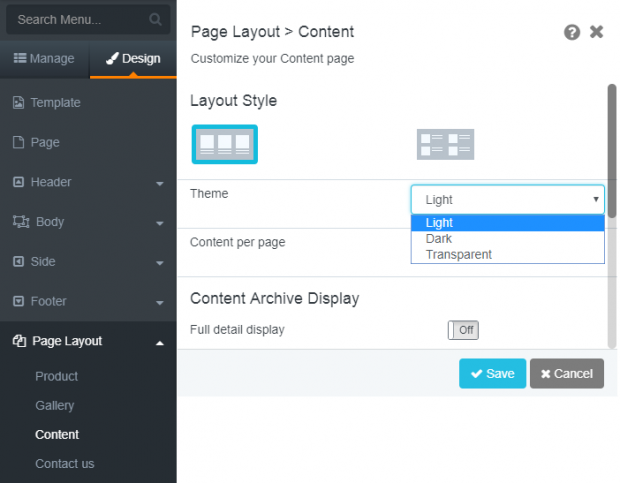Image resolution: width=620 pixels, height=483 pixels.
Task: Click inside the Search Menu field
Action: point(81,19)
